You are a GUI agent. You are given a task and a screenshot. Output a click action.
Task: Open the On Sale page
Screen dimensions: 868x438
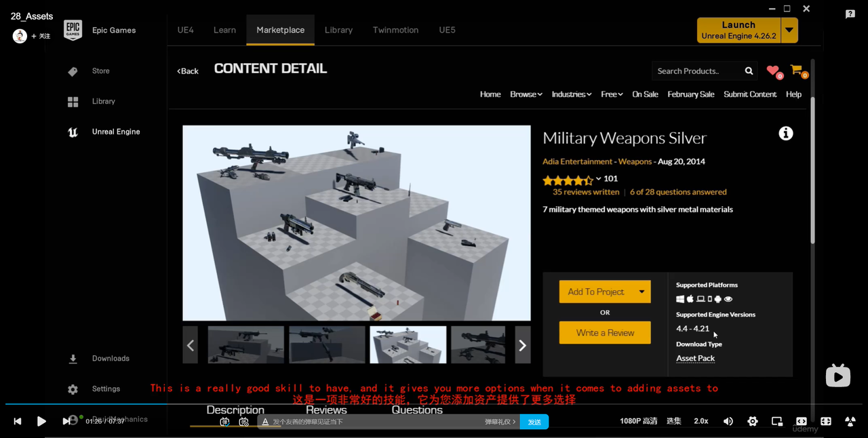pyautogui.click(x=645, y=94)
